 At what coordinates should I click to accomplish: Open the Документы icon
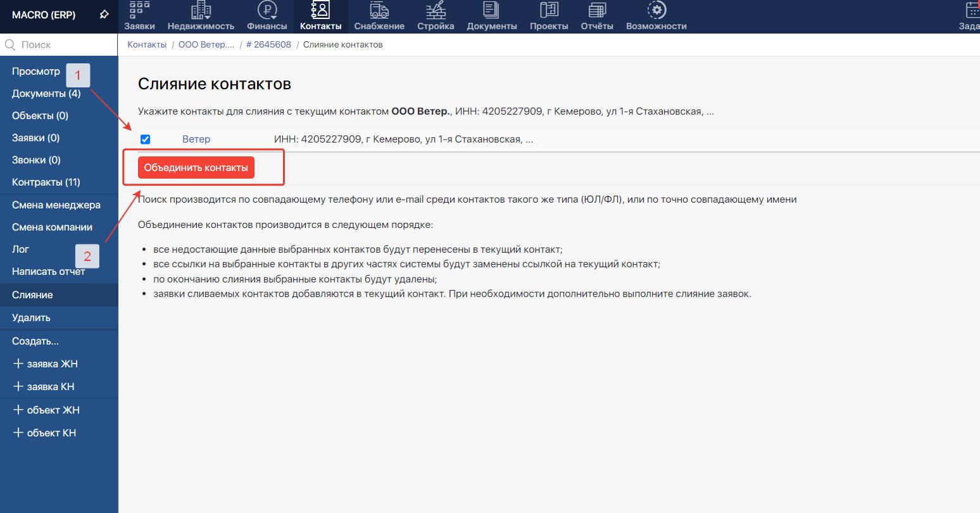pyautogui.click(x=491, y=10)
